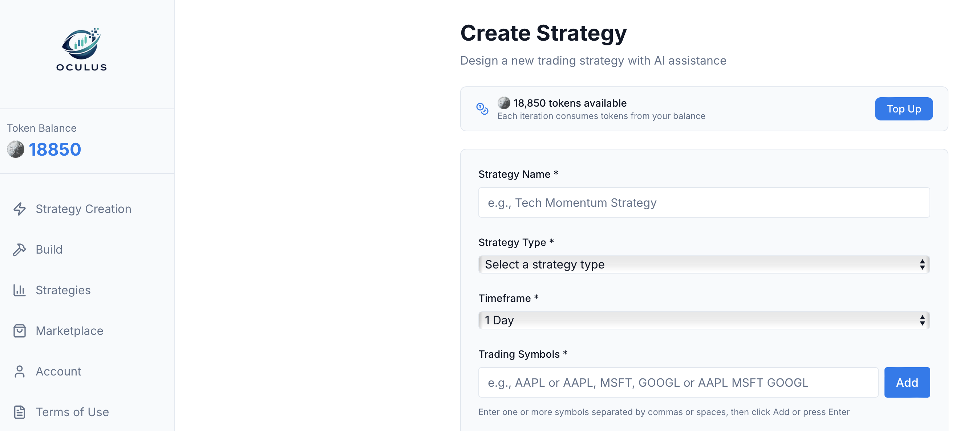Select the Strategy Creation lightning icon
This screenshot has width=980, height=431.
[x=19, y=209]
